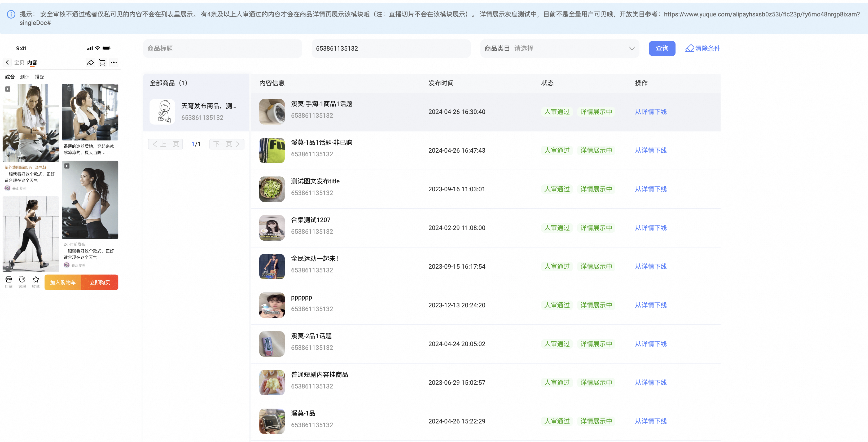Screen dimensions: 868x442
Task: Tap the 收藏 favorite star icon
Action: tap(36, 282)
